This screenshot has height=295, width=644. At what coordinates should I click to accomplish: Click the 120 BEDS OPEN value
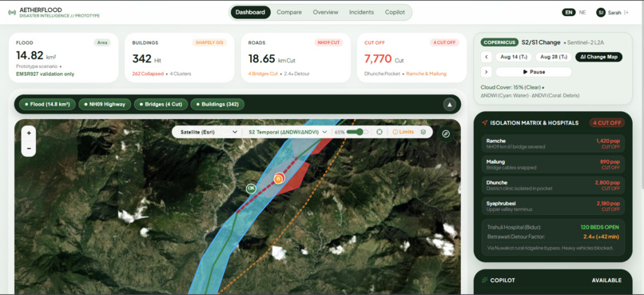pyautogui.click(x=599, y=227)
